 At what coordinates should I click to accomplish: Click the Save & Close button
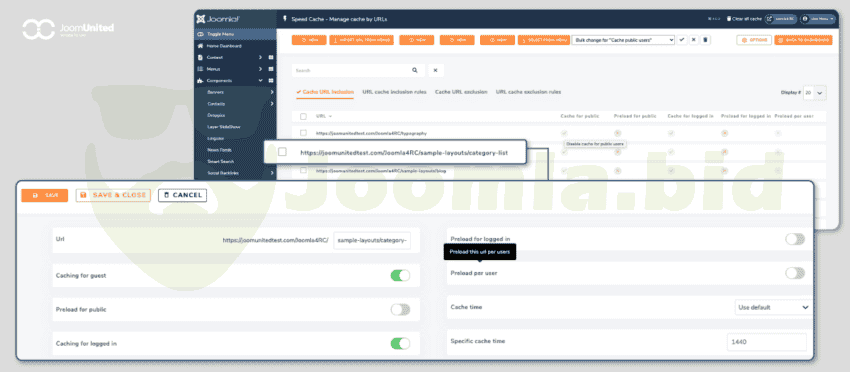tap(113, 195)
